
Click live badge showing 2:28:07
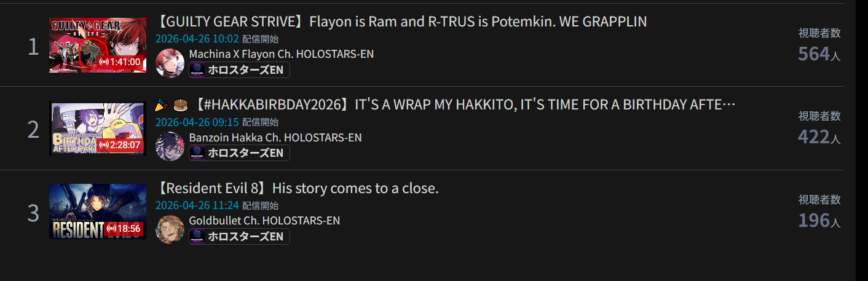click(x=120, y=146)
